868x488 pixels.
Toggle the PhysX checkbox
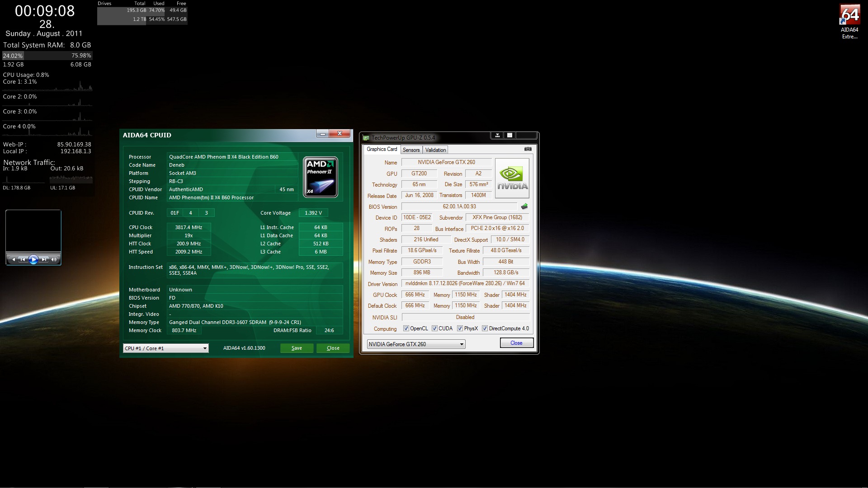click(460, 328)
